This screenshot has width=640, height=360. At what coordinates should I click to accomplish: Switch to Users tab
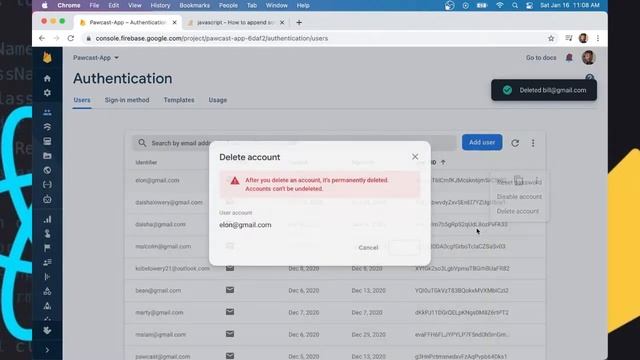click(82, 100)
